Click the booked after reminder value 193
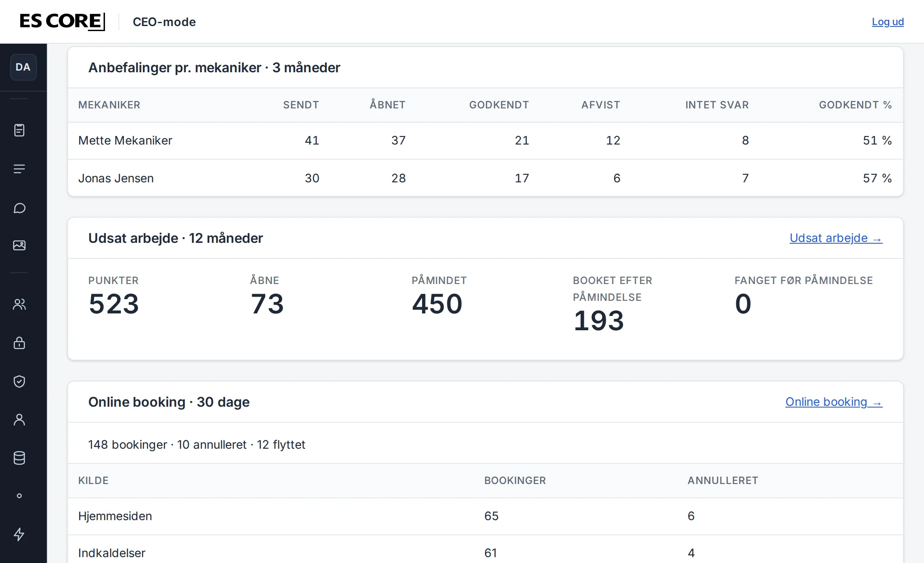924x563 pixels. coord(598,321)
